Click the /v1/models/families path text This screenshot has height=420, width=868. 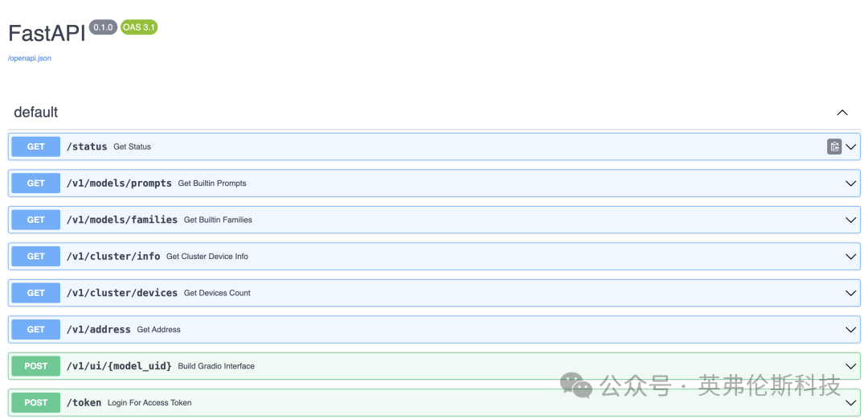click(122, 220)
